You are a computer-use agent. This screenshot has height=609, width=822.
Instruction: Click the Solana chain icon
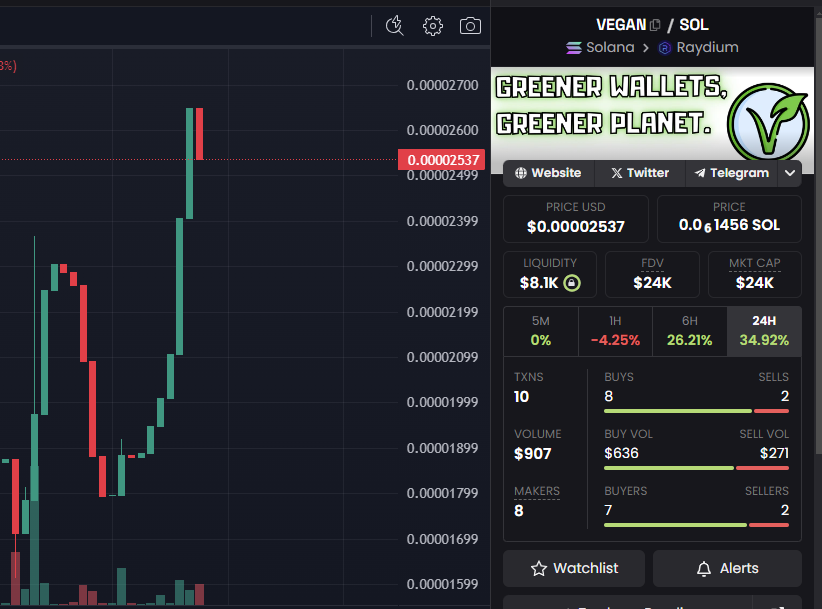pyautogui.click(x=574, y=48)
